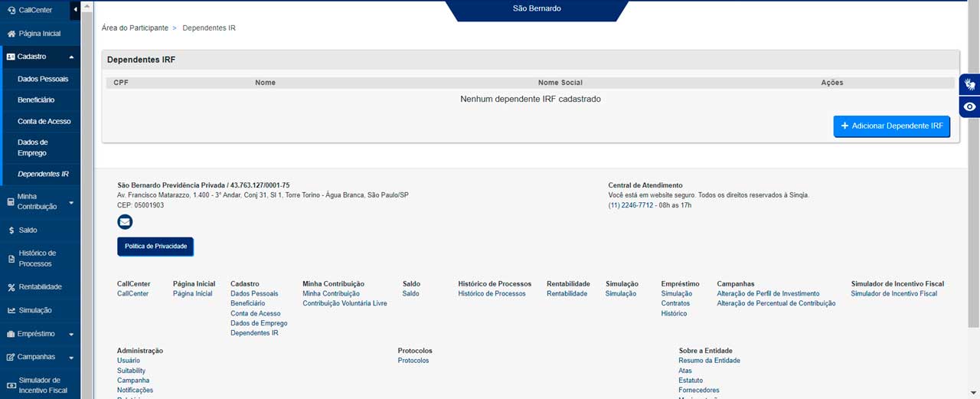Click the Simulação chart icon

(11, 310)
